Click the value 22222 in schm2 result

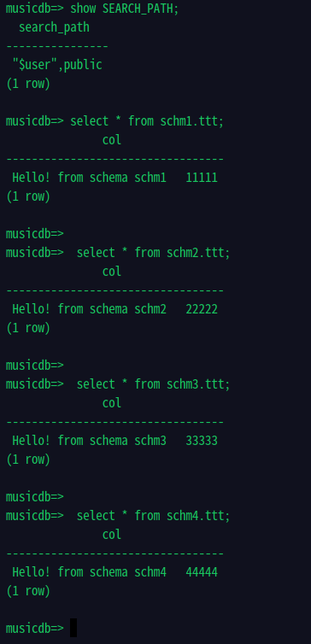(202, 309)
